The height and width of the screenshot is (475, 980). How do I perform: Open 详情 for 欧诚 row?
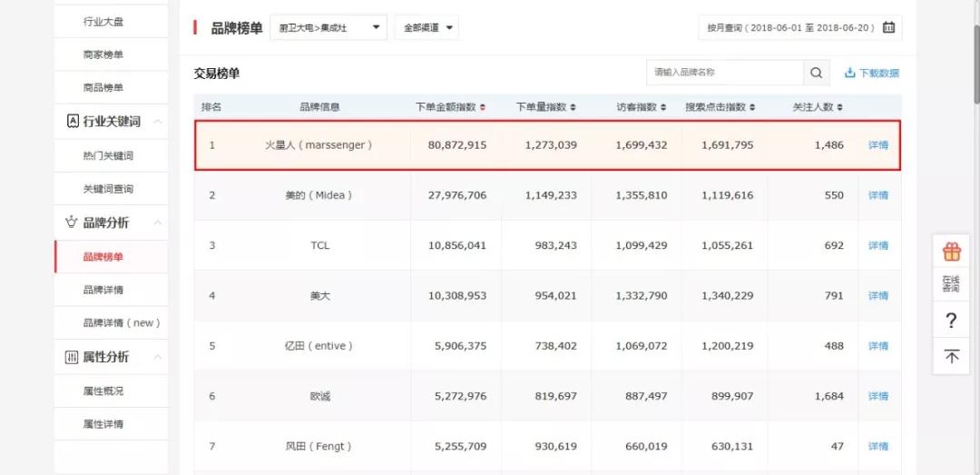[x=878, y=396]
